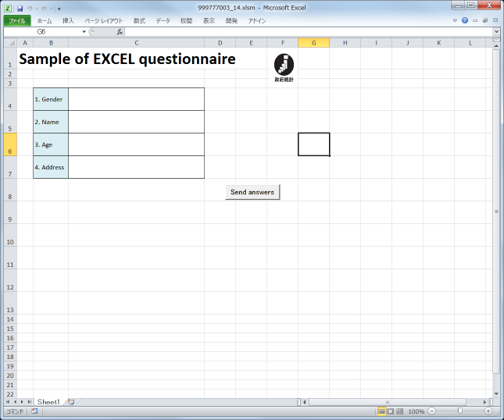
Task: Open the 数式 (Formulas) ribbon tab
Action: (139, 21)
